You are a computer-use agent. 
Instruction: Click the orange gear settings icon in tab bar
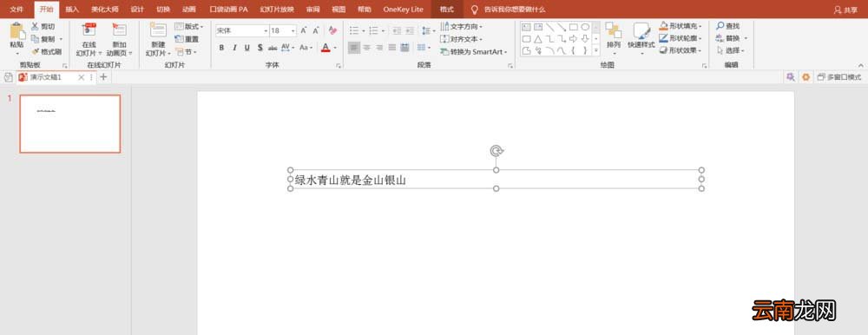coord(806,77)
